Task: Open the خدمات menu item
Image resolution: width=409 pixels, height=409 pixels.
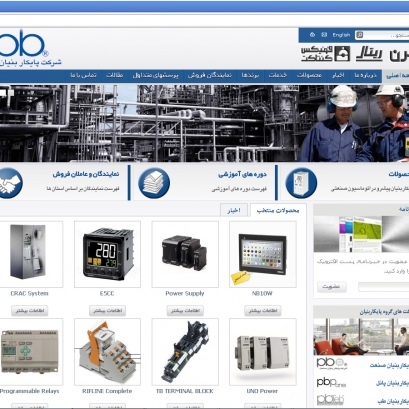Action: [x=278, y=75]
